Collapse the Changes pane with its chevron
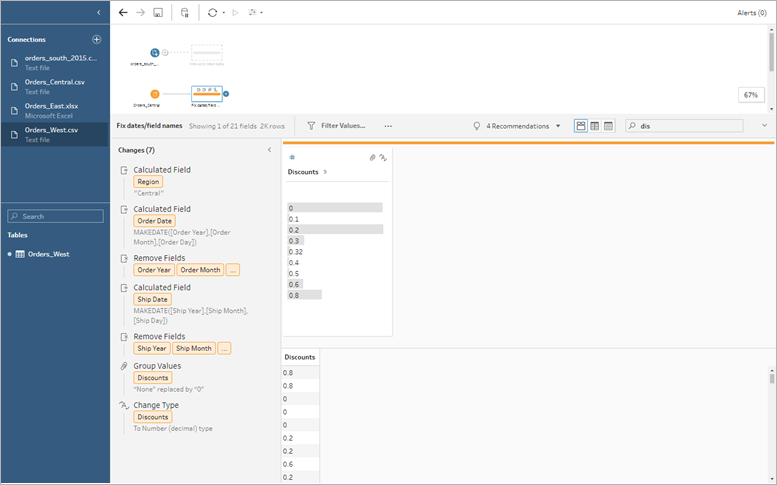 pos(270,150)
